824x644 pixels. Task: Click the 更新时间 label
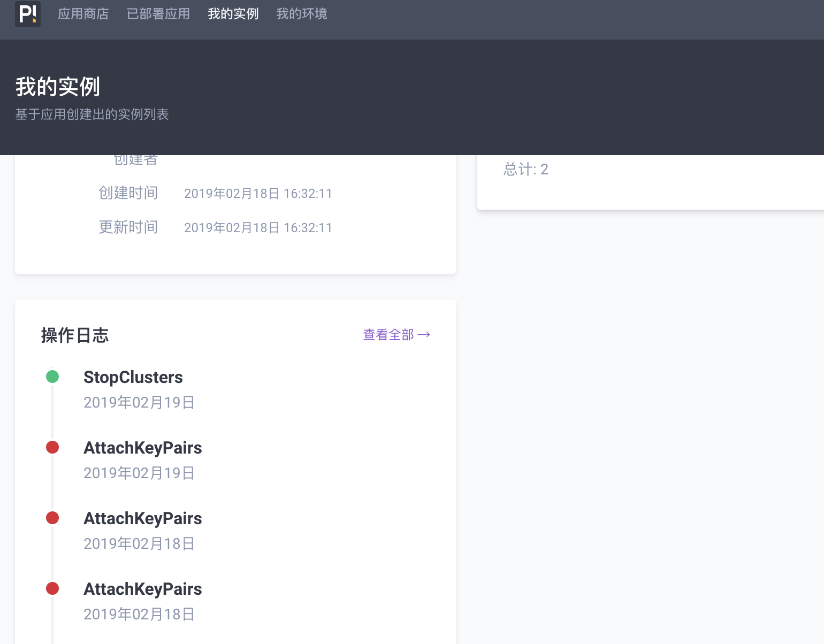coord(128,227)
